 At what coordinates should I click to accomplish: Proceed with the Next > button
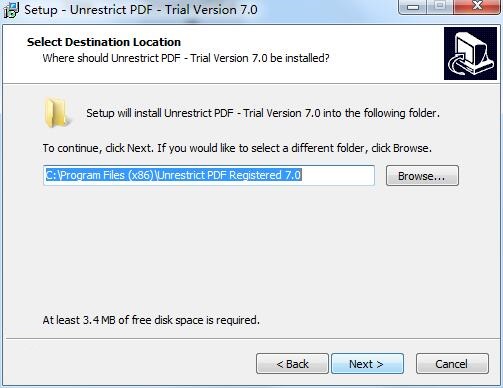(x=367, y=364)
